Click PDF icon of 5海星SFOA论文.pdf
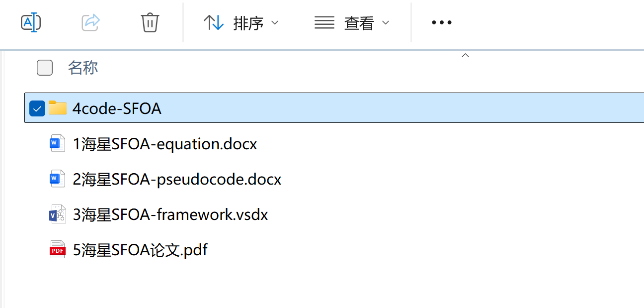644x308 pixels. pos(58,250)
